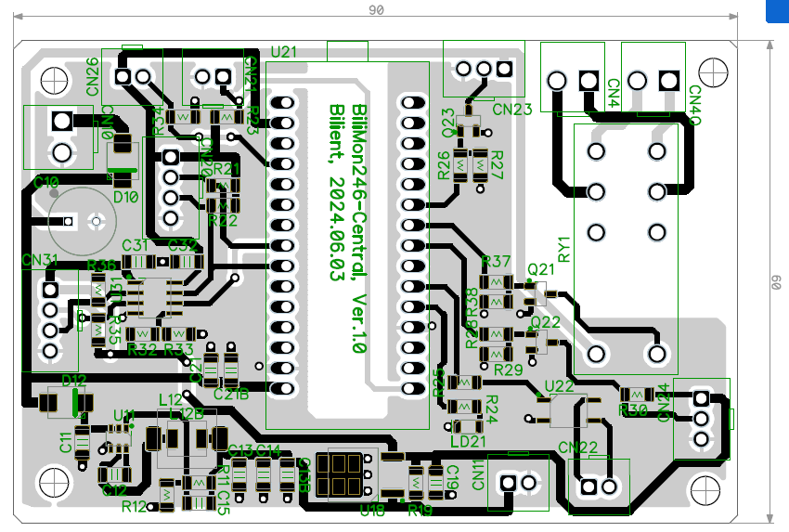
Task: Select the CN11 connector label
Action: point(478,474)
